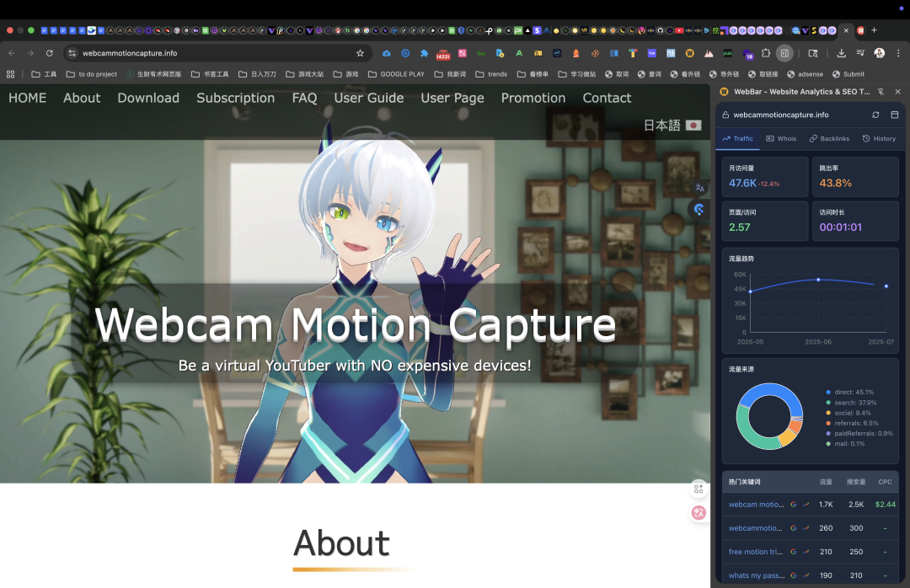910x588 pixels.
Task: Open the FAQ page
Action: [x=304, y=98]
